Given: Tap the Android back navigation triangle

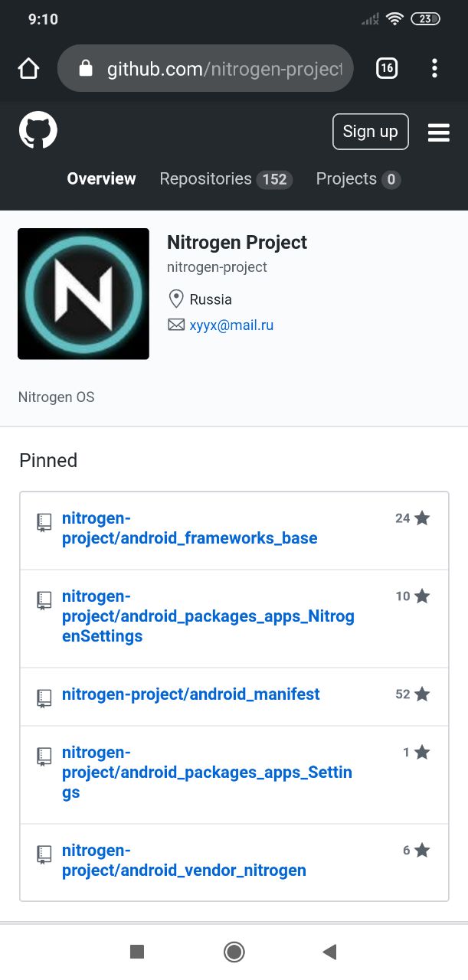Looking at the screenshot, I should pyautogui.click(x=329, y=952).
